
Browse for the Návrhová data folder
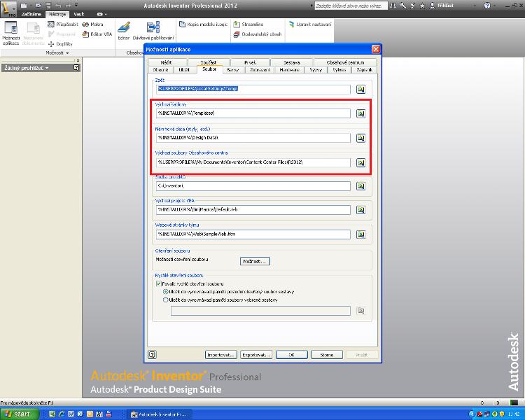click(360, 138)
